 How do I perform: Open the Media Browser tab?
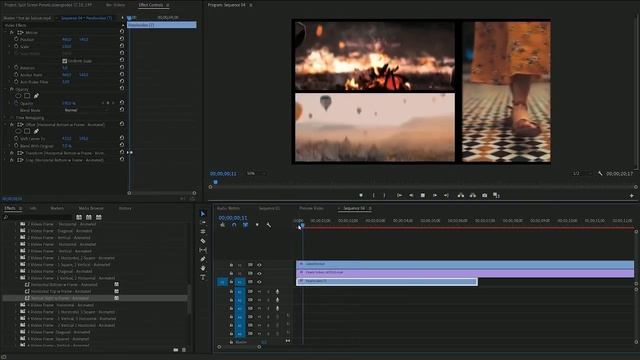point(91,208)
